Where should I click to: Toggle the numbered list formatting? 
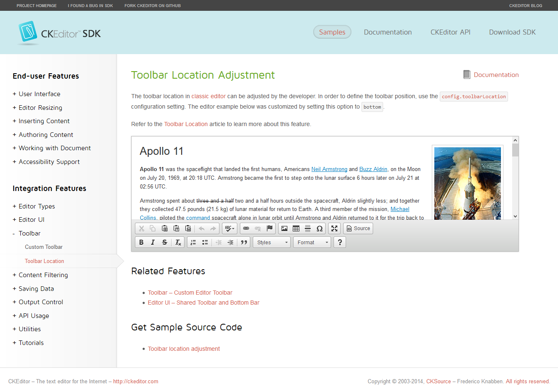193,242
